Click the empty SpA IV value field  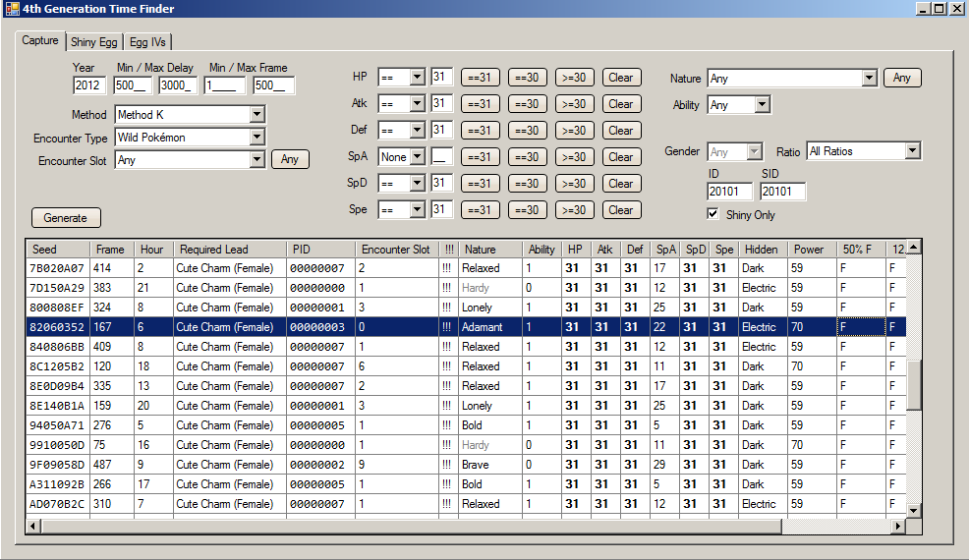(442, 156)
